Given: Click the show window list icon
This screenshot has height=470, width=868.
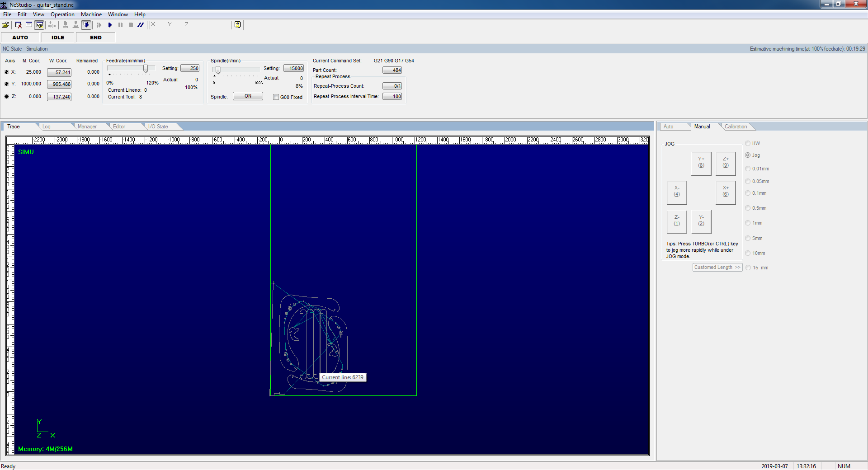Looking at the screenshot, I should pos(29,25).
